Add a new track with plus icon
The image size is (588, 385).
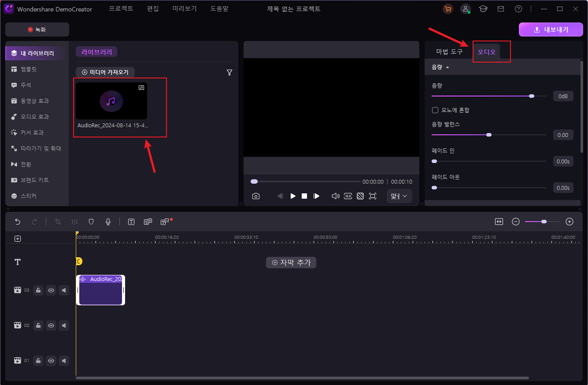[18, 239]
